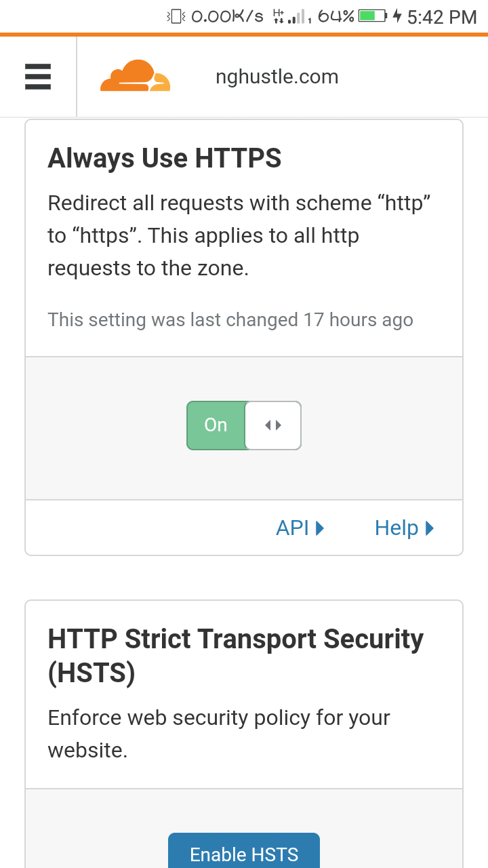Tap the signal strength icon
Viewport: 488px width, 868px height.
296,16
